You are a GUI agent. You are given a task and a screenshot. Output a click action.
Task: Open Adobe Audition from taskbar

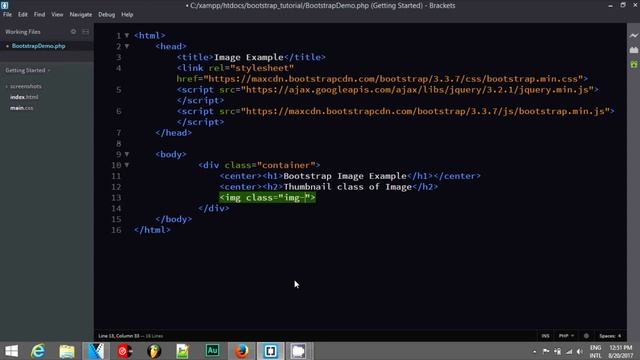pos(212,351)
